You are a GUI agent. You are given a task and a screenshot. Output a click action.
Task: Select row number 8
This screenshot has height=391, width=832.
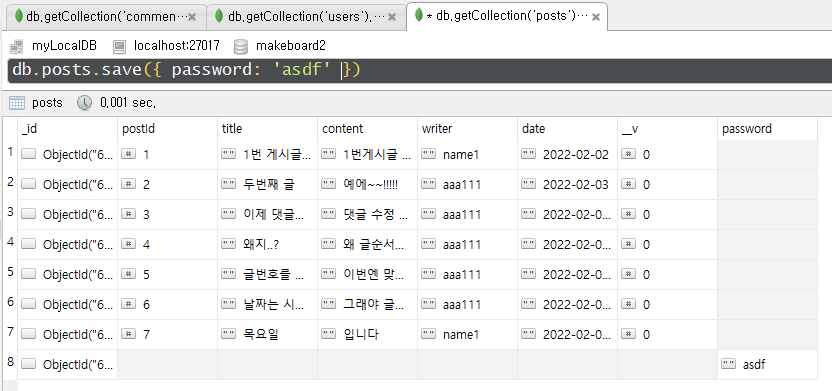click(10, 363)
